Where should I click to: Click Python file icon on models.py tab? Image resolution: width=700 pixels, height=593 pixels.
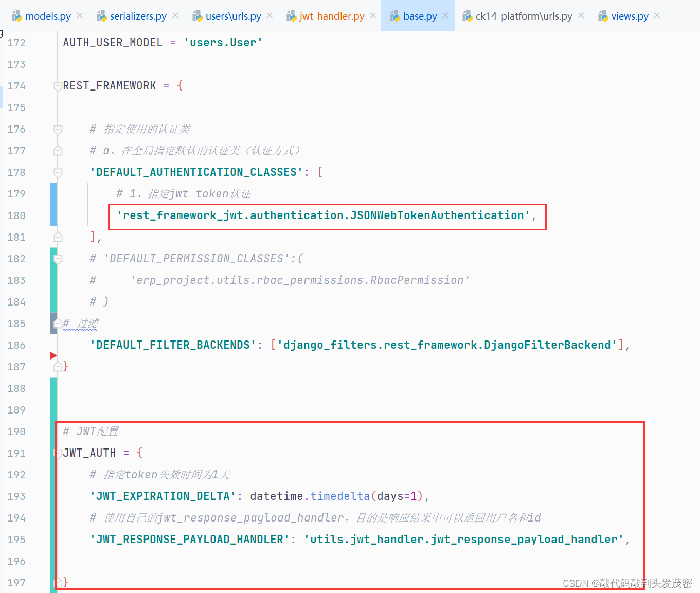(x=17, y=16)
